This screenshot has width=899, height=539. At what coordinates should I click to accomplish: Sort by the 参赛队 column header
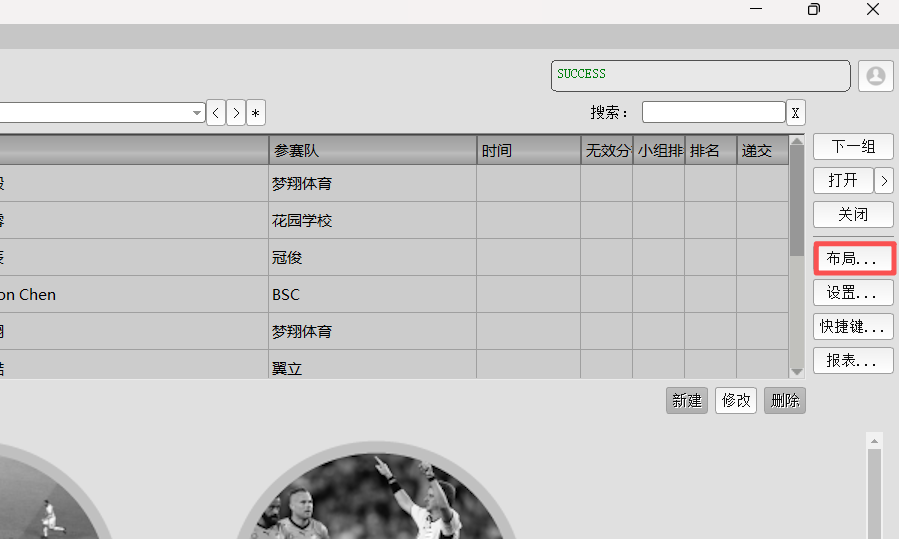point(372,151)
